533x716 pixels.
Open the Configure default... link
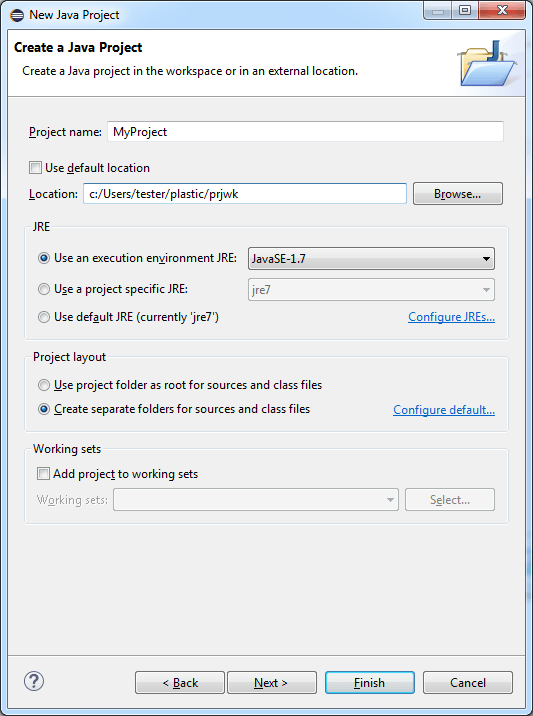(x=444, y=410)
